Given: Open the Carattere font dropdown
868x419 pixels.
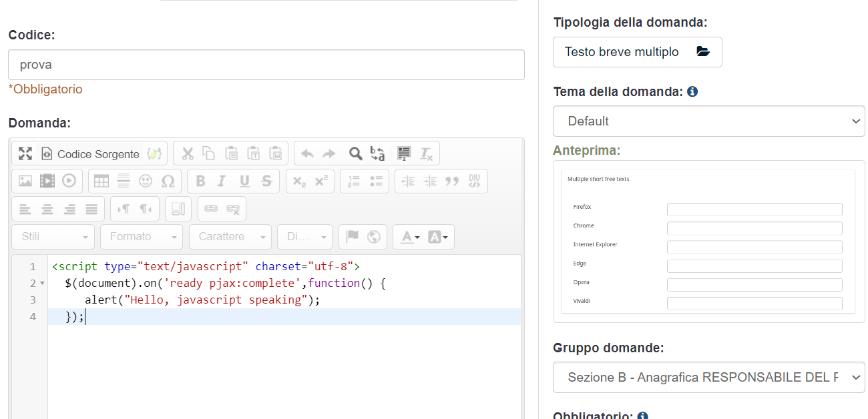Looking at the screenshot, I should pos(230,237).
